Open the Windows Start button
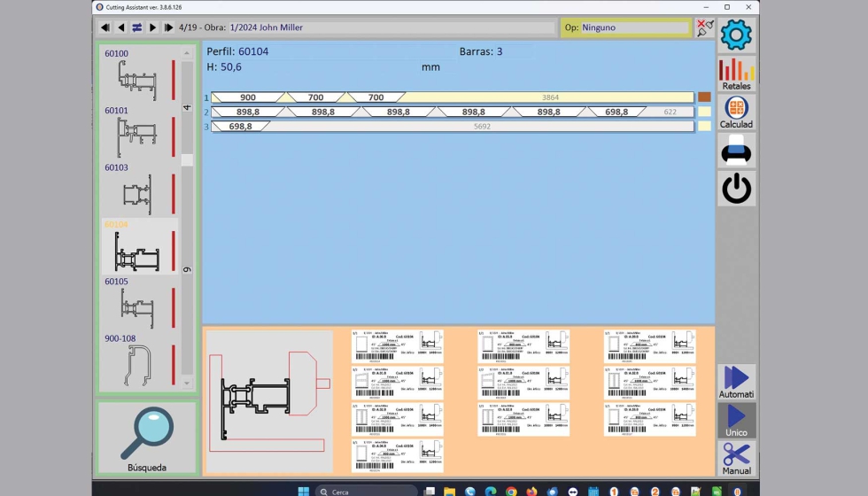Viewport: 868px width, 496px height. [304, 491]
